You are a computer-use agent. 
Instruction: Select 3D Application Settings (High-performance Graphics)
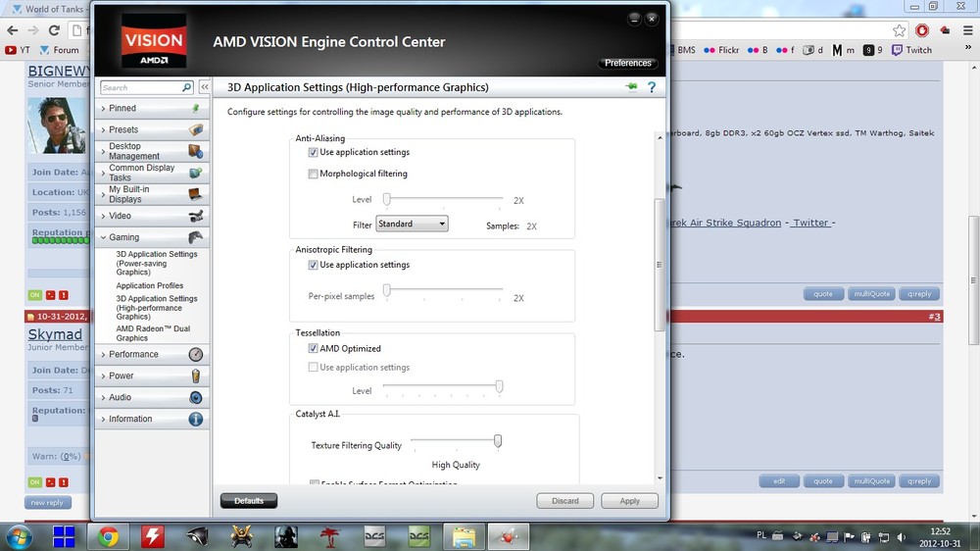[156, 308]
